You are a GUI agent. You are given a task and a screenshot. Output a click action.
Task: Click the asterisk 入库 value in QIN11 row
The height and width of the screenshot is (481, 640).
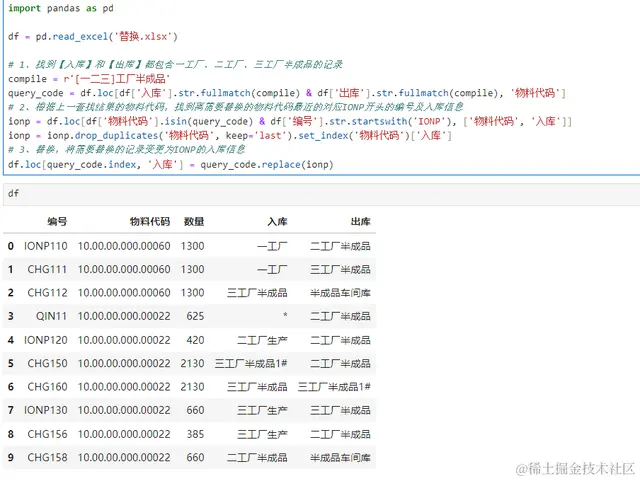(x=285, y=315)
